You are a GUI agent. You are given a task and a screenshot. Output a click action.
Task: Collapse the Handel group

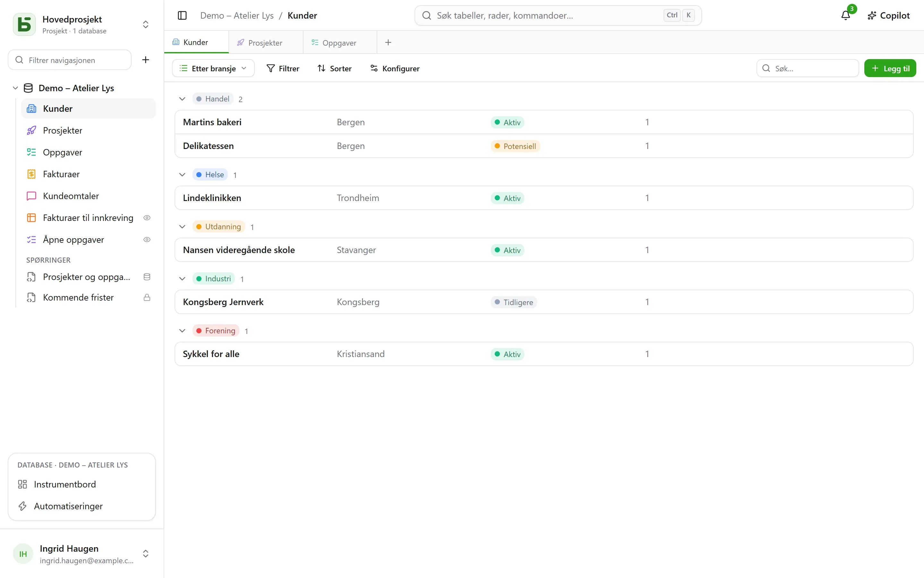[182, 99]
